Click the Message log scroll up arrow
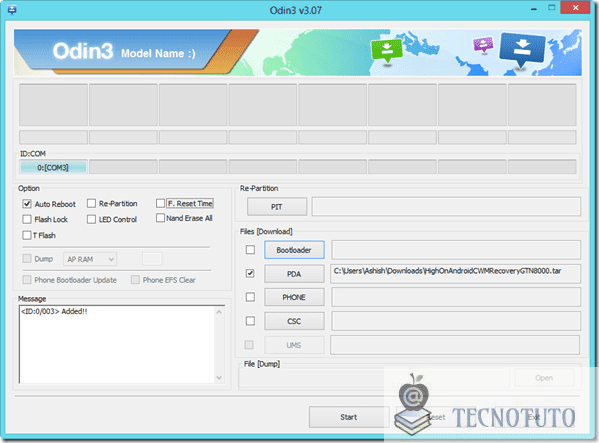Screen dimensions: 599x443 pyautogui.click(x=219, y=312)
